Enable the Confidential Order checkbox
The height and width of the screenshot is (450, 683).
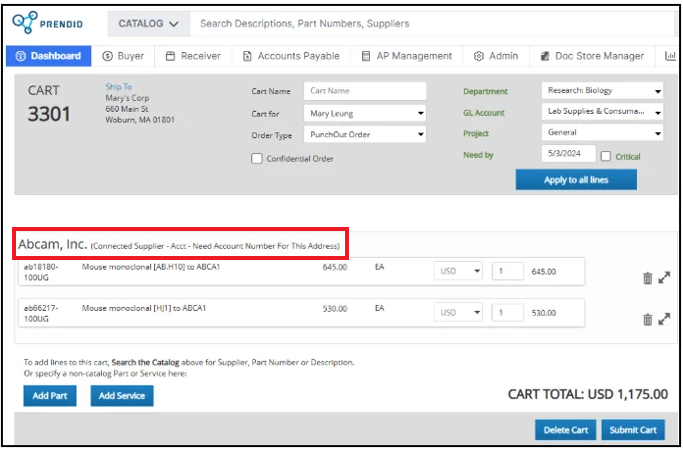[x=257, y=159]
